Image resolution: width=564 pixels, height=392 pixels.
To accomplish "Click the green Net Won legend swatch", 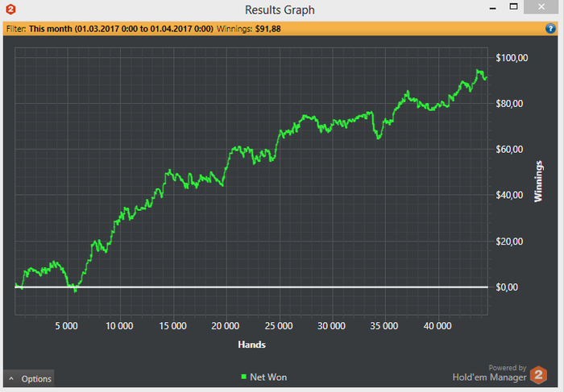I will (244, 377).
